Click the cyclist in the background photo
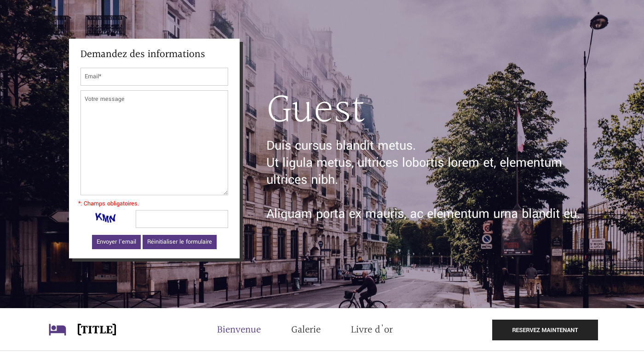This screenshot has height=362, width=644. (x=363, y=291)
